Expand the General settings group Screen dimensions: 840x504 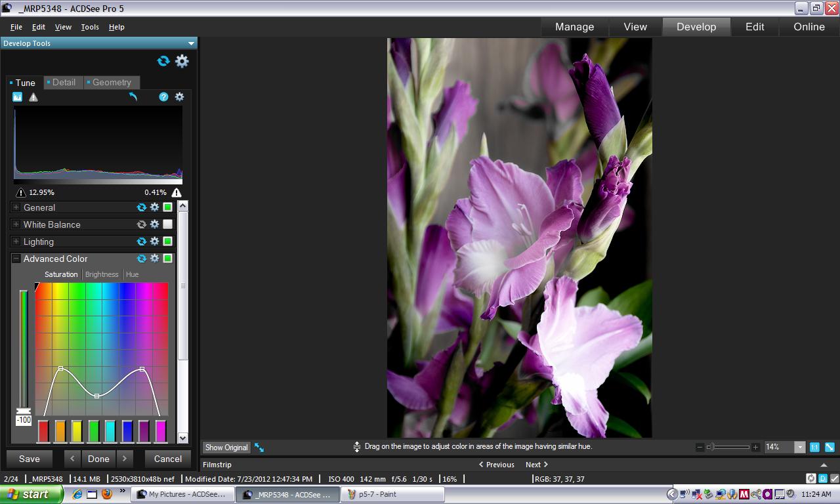(16, 207)
